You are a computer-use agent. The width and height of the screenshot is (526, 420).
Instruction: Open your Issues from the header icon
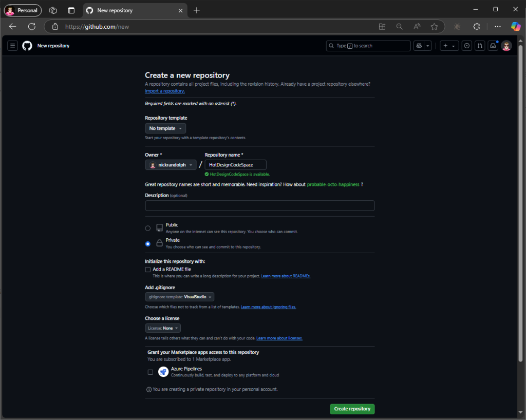pyautogui.click(x=466, y=46)
